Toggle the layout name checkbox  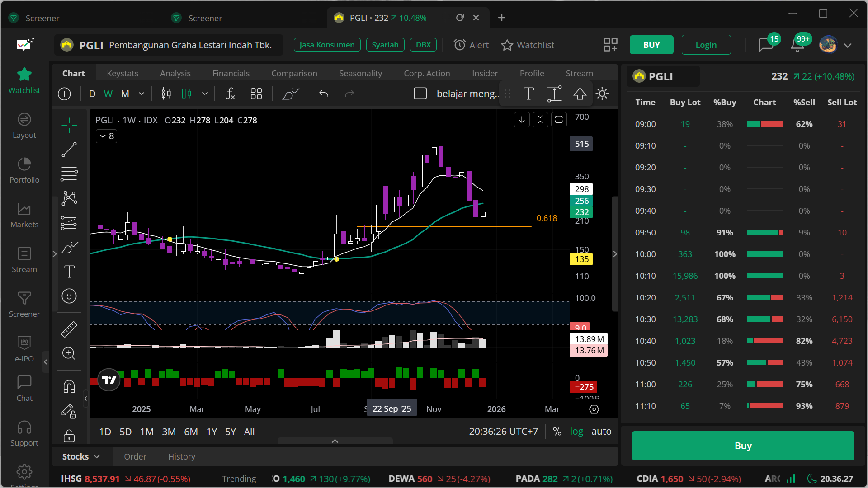[420, 94]
